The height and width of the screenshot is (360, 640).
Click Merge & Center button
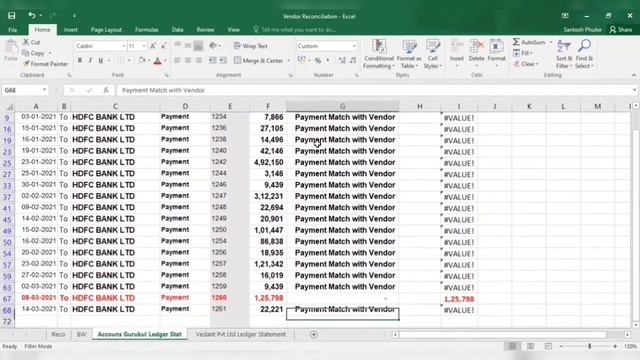point(259,60)
